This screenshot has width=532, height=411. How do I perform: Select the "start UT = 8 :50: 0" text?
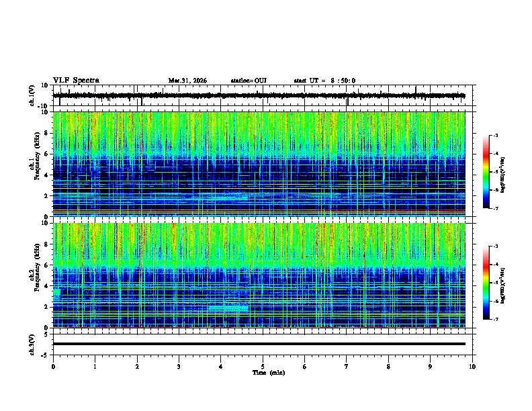tap(324, 81)
